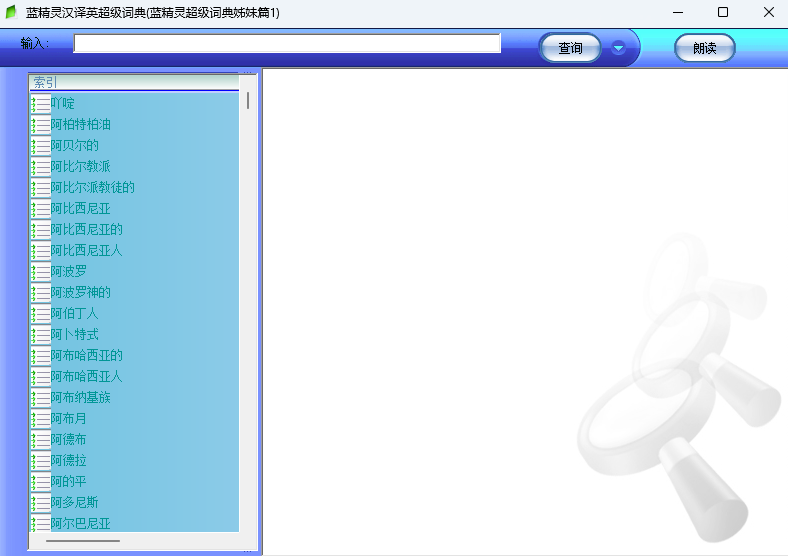Click the entry icon beside 阿贝尔的
Screen dimensions: 788x556
[41, 146]
